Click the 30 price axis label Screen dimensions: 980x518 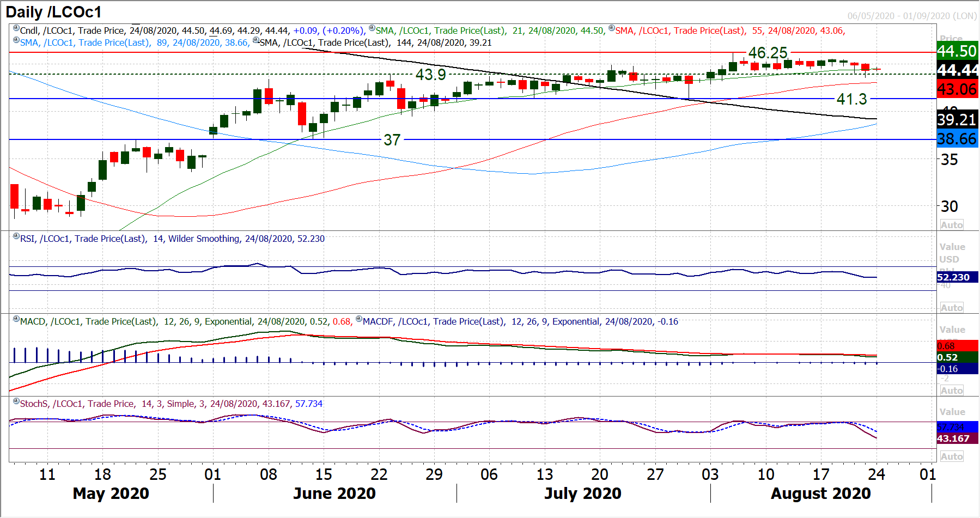(949, 206)
